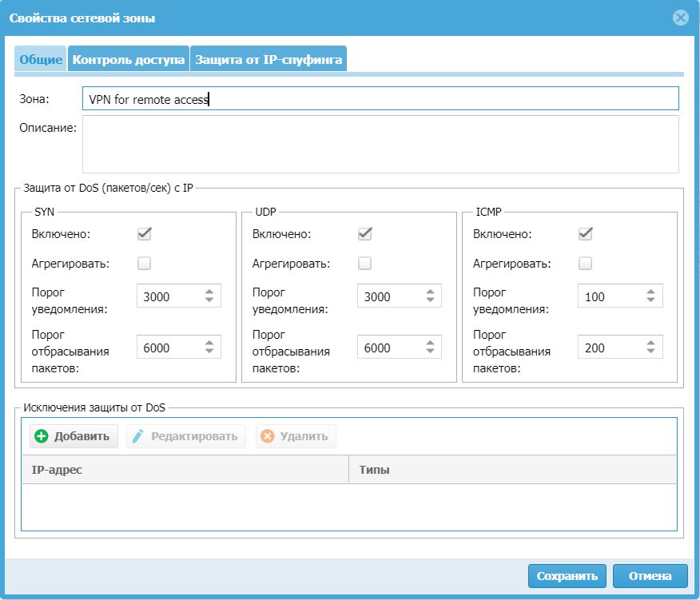Screen dimensions: 700x600
Task: Increase UDP notification threshold with up arrow
Action: 430,292
